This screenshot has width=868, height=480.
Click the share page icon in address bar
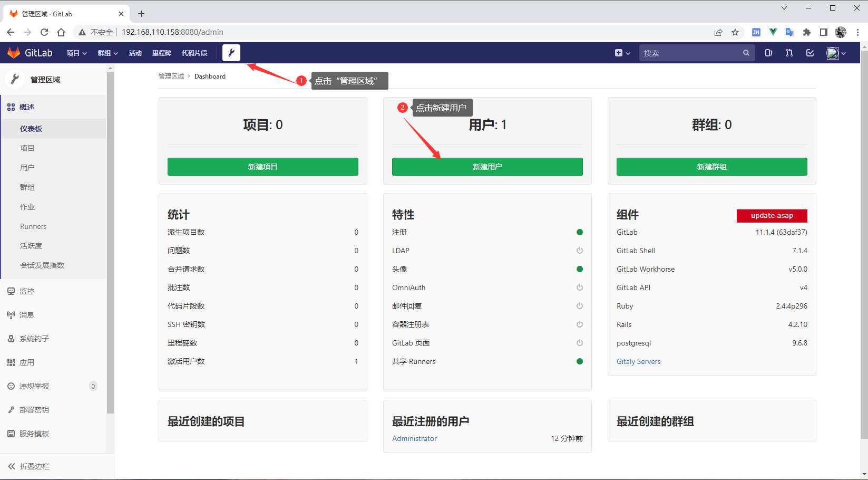(718, 32)
